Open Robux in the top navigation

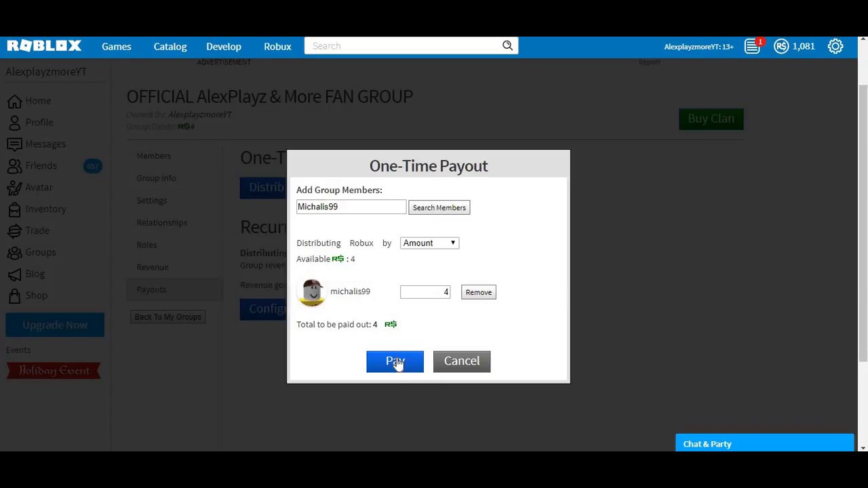click(x=277, y=46)
